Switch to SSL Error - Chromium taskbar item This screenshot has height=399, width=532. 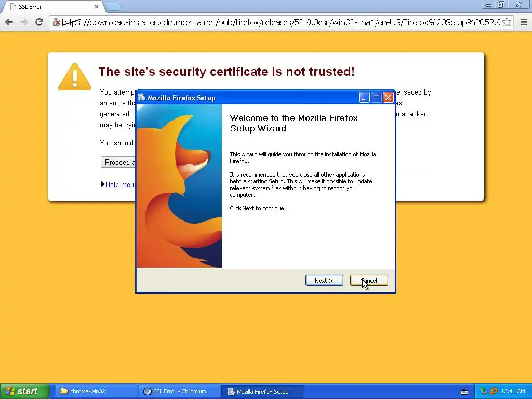pyautogui.click(x=179, y=391)
